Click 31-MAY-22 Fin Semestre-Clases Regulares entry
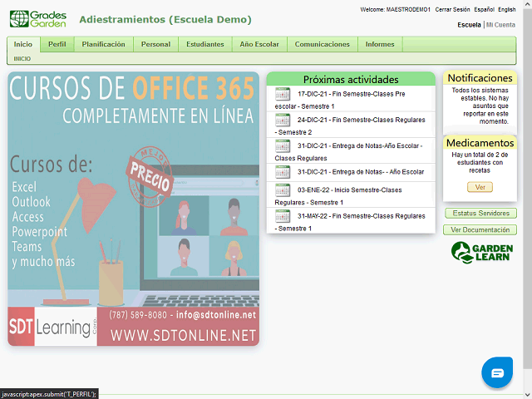Viewport: 532px width, 399px height. (351, 221)
